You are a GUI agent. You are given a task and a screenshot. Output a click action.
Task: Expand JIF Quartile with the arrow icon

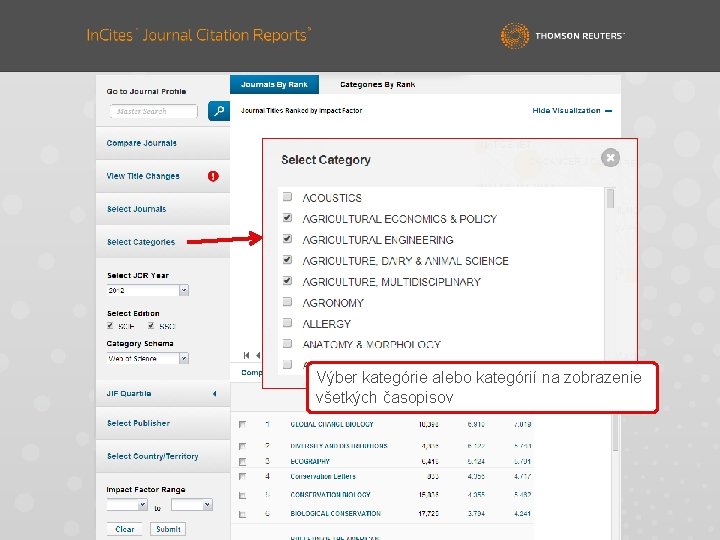point(214,394)
